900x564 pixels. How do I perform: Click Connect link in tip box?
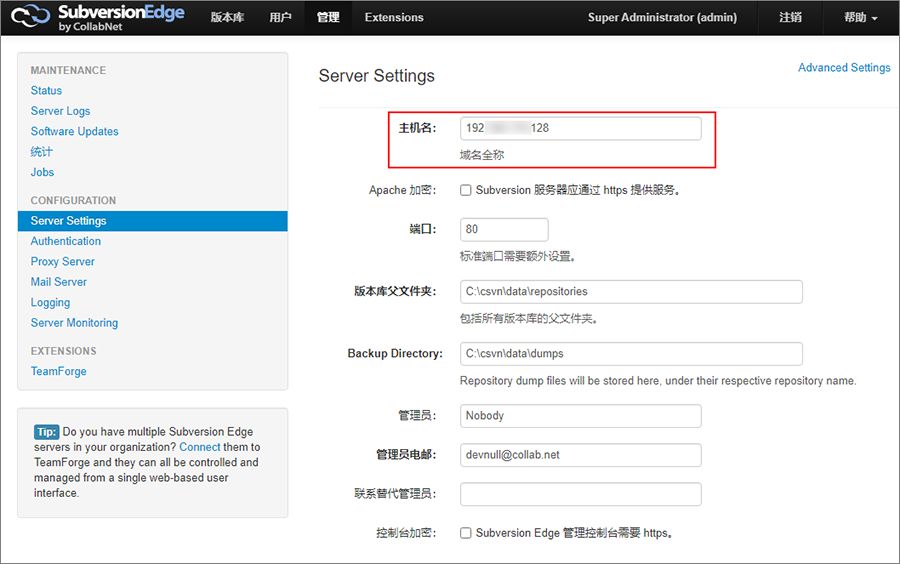200,447
